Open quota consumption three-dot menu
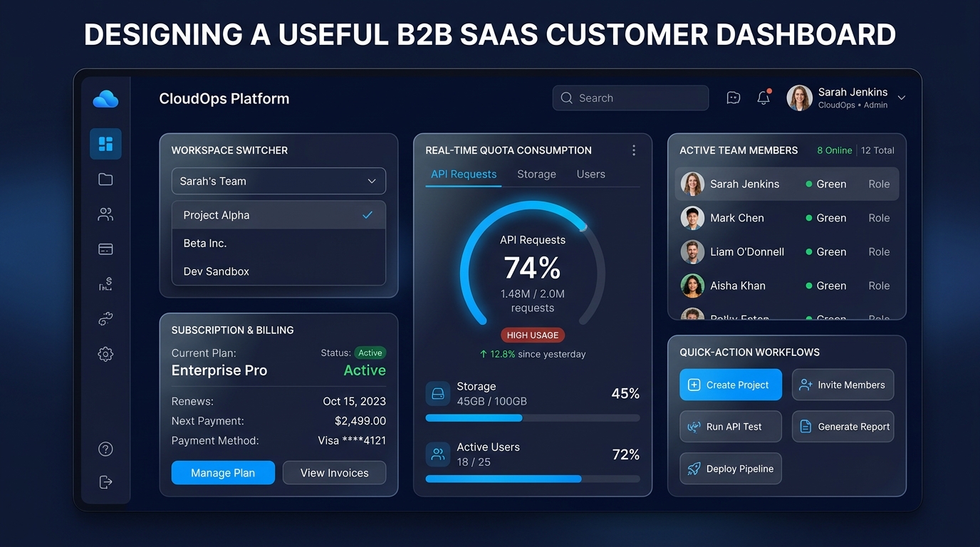This screenshot has height=547, width=980. coord(634,150)
